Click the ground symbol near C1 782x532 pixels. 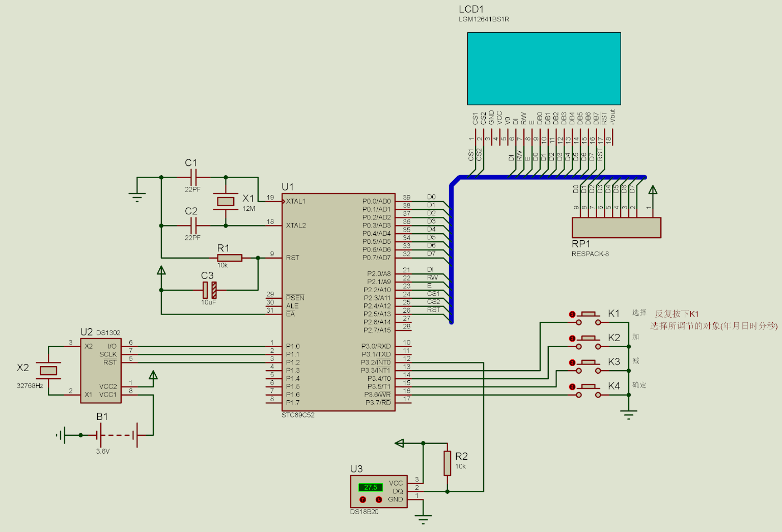coord(137,197)
